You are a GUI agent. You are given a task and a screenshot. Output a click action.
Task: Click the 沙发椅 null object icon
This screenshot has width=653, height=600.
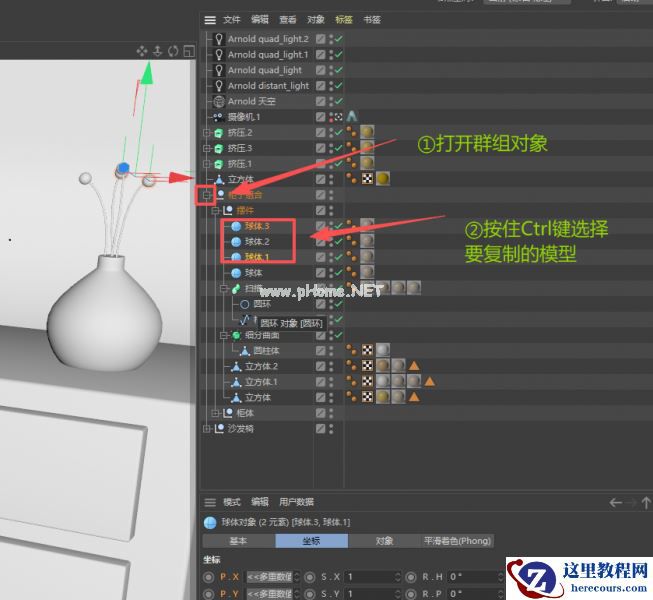click(219, 428)
